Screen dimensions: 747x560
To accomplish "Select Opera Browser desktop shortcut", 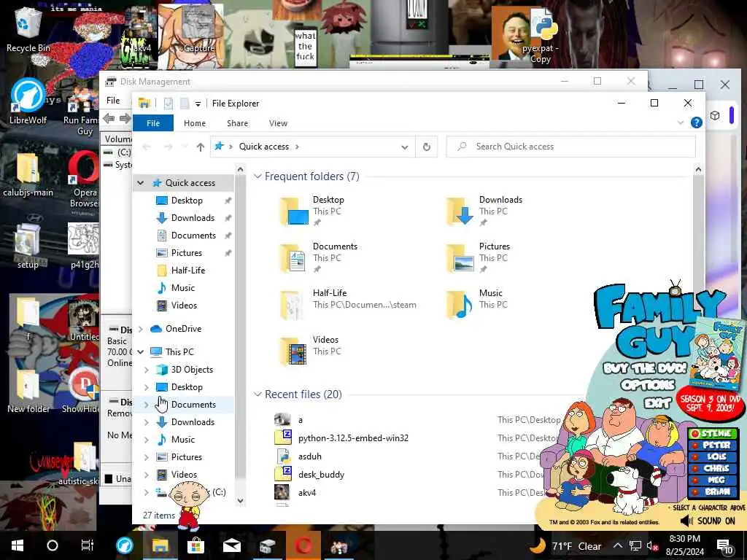I will pyautogui.click(x=85, y=180).
